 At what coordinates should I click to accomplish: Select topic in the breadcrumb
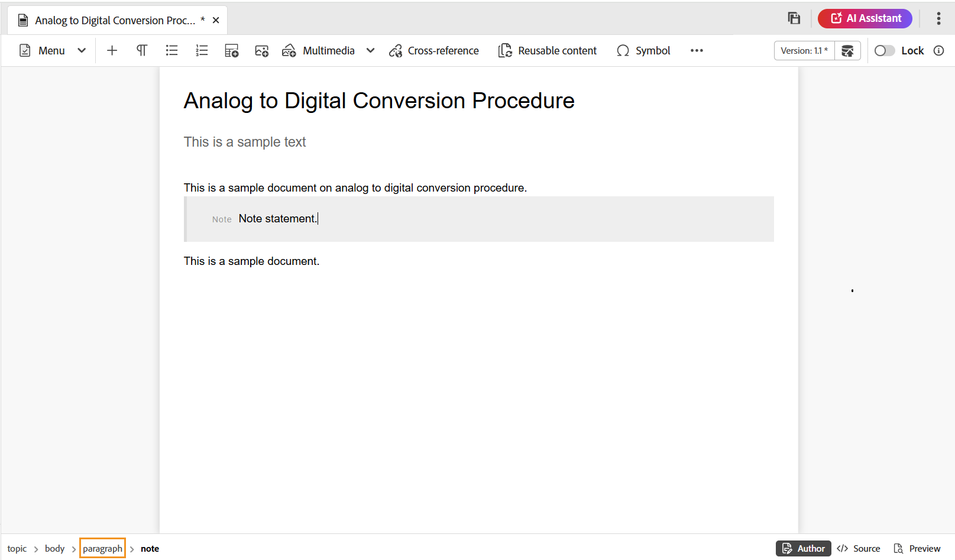coord(17,549)
